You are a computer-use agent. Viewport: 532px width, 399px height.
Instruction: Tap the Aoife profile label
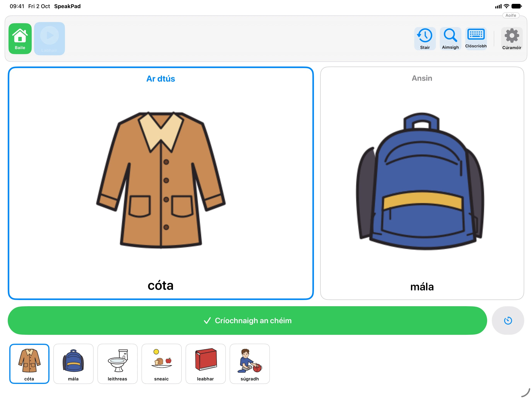point(511,15)
